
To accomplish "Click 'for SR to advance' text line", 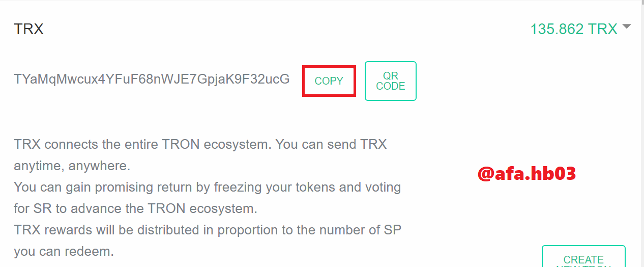I will pos(135,208).
